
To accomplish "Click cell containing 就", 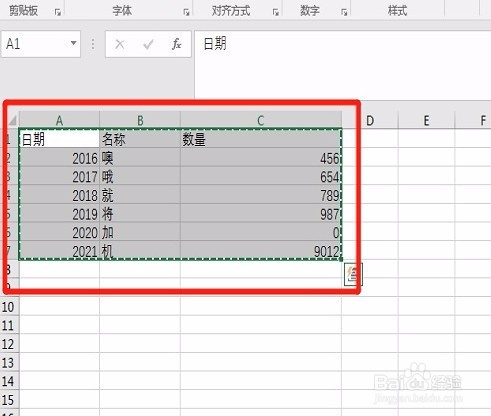I will 140,195.
